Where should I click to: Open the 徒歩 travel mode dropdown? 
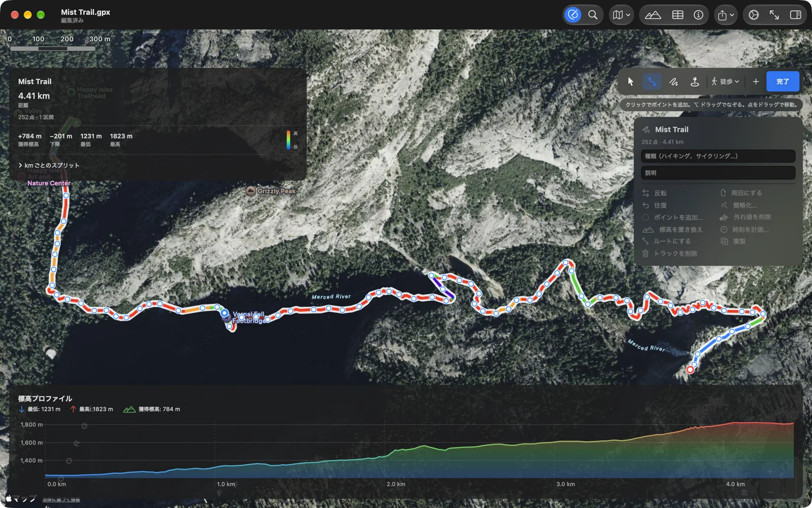click(x=725, y=81)
